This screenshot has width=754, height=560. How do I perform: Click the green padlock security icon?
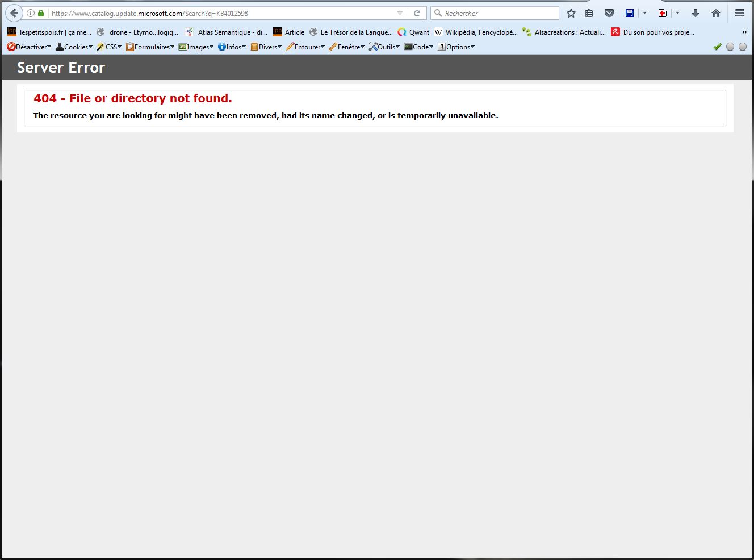pos(40,13)
